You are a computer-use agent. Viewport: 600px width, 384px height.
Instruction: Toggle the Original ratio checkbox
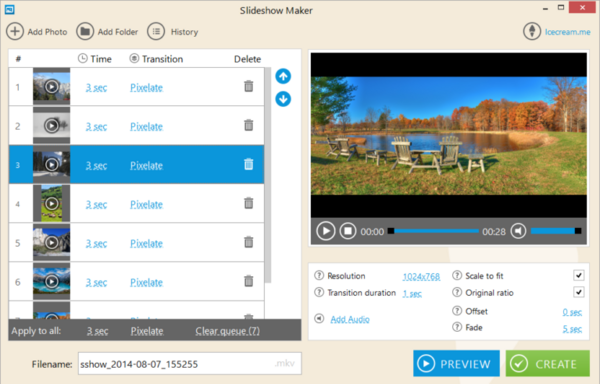coord(579,293)
